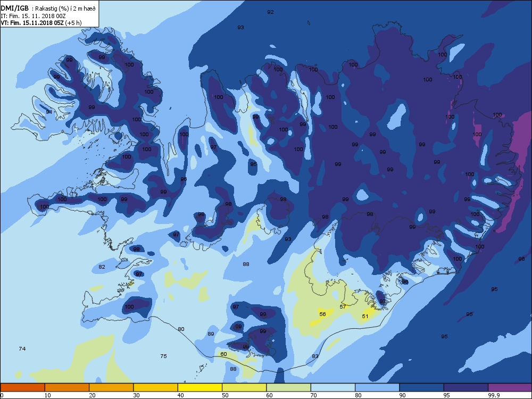The width and height of the screenshot is (532, 399).
Task: Click the 10–20 orange legend swatch
Action: (x=67, y=387)
